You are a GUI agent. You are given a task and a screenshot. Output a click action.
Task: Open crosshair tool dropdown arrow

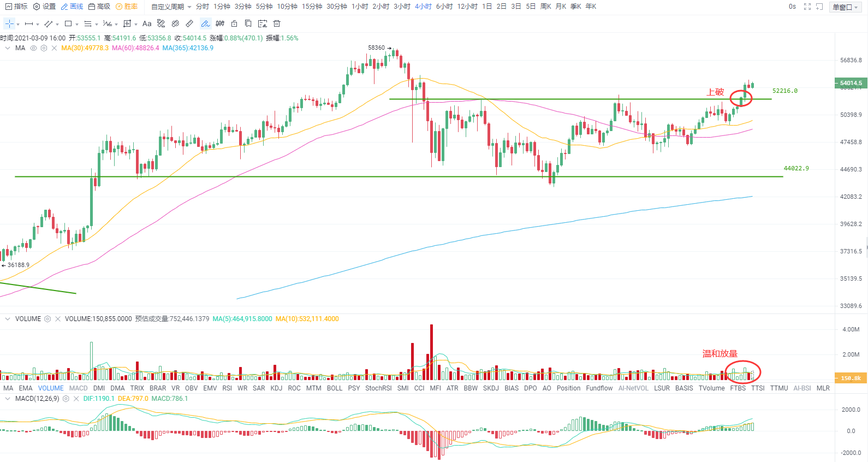tap(18, 24)
